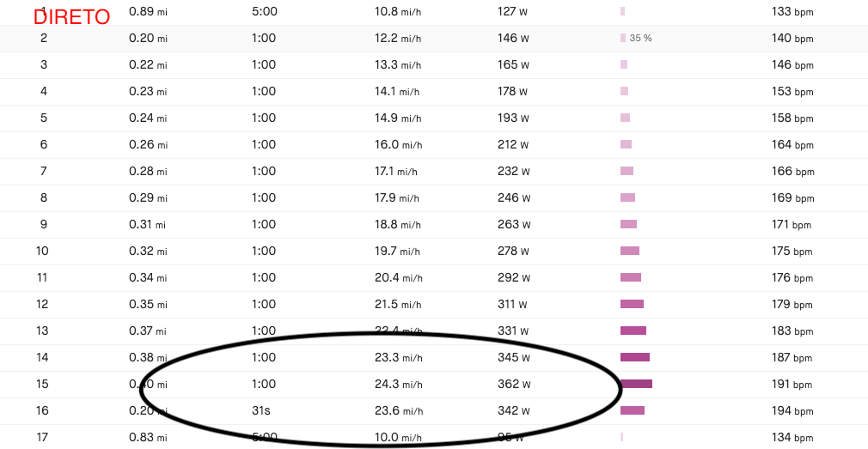Screen dimensions: 868x449
Task: Select the 362 W power value
Action: point(514,384)
